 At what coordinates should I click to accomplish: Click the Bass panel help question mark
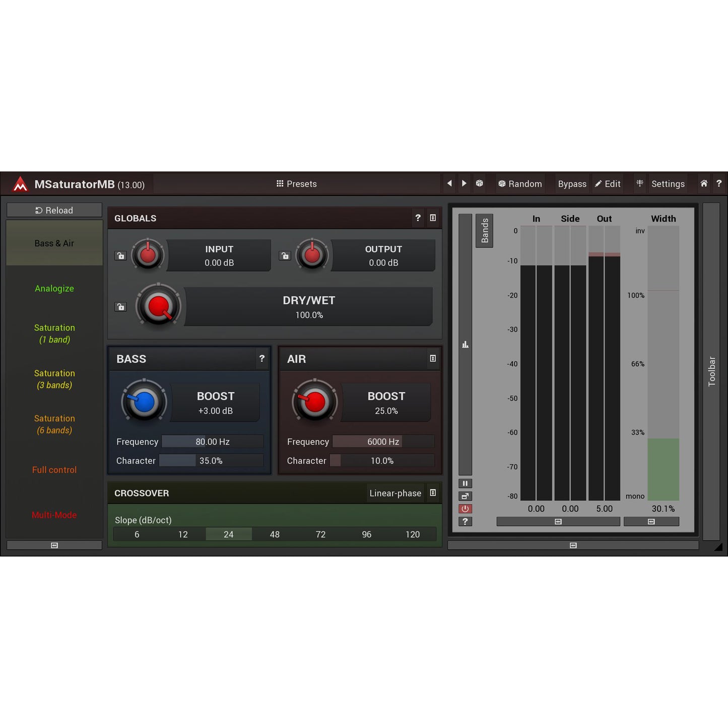coord(262,359)
